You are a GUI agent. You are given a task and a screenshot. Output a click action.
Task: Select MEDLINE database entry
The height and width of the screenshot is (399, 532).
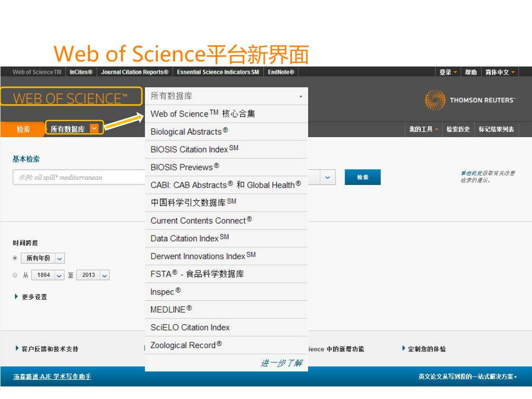pyautogui.click(x=227, y=310)
